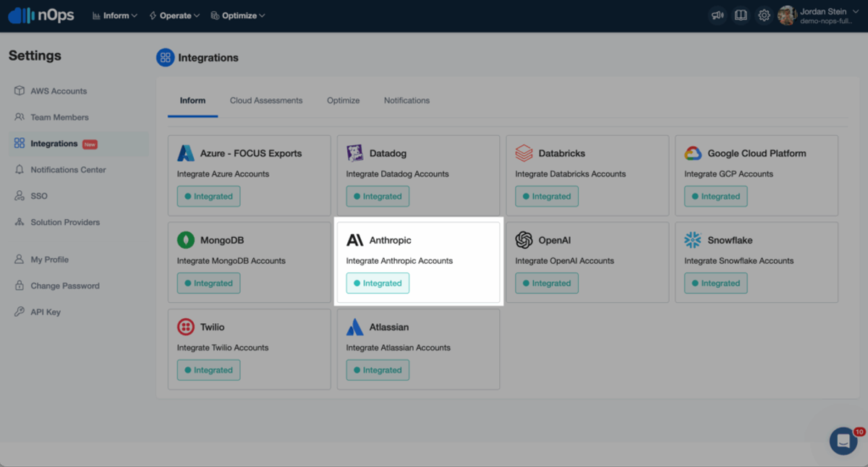
Task: Click the API Key key icon
Action: (20, 312)
